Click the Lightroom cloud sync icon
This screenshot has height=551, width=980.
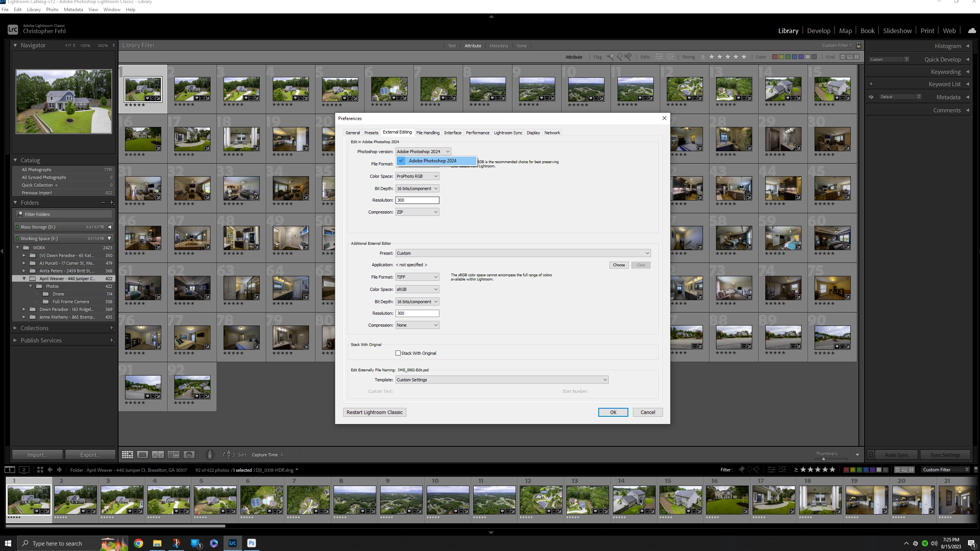972,31
